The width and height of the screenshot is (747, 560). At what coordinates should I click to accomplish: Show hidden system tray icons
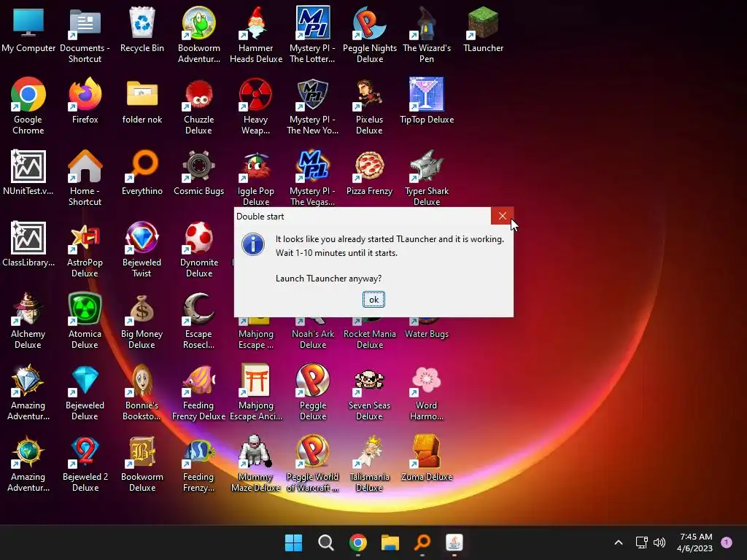(619, 542)
